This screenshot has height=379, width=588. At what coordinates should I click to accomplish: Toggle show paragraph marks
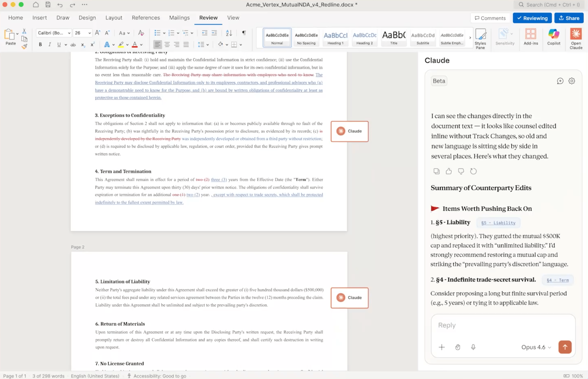(x=244, y=33)
